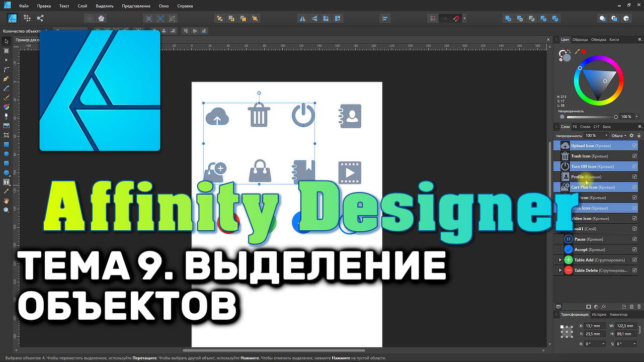
Task: Open the Правка menu
Action: [44, 6]
